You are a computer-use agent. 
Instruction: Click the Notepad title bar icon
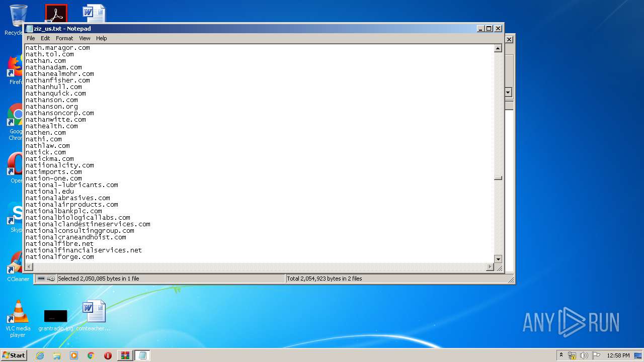[29, 29]
